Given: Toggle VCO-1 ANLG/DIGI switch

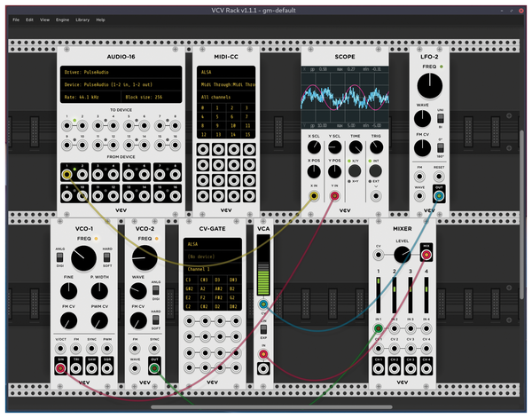Looking at the screenshot, I should click(x=59, y=257).
